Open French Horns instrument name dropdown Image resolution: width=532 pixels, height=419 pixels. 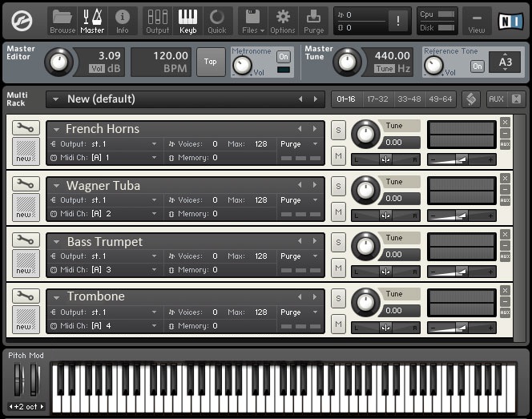56,129
